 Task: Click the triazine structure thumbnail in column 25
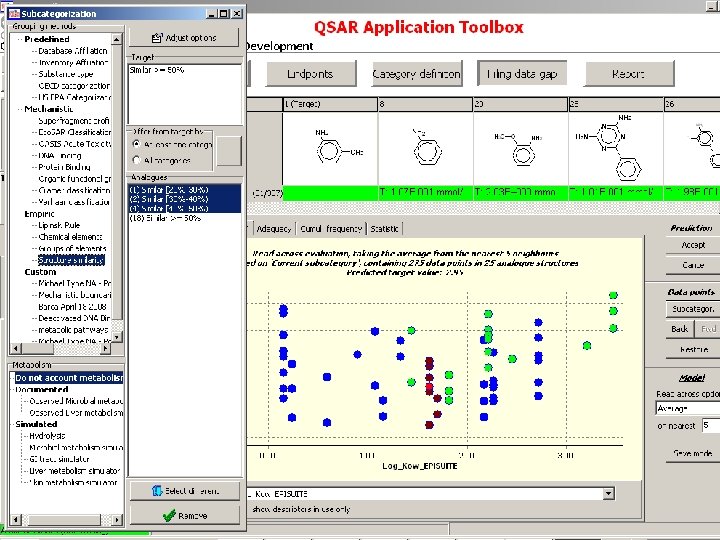[x=616, y=148]
